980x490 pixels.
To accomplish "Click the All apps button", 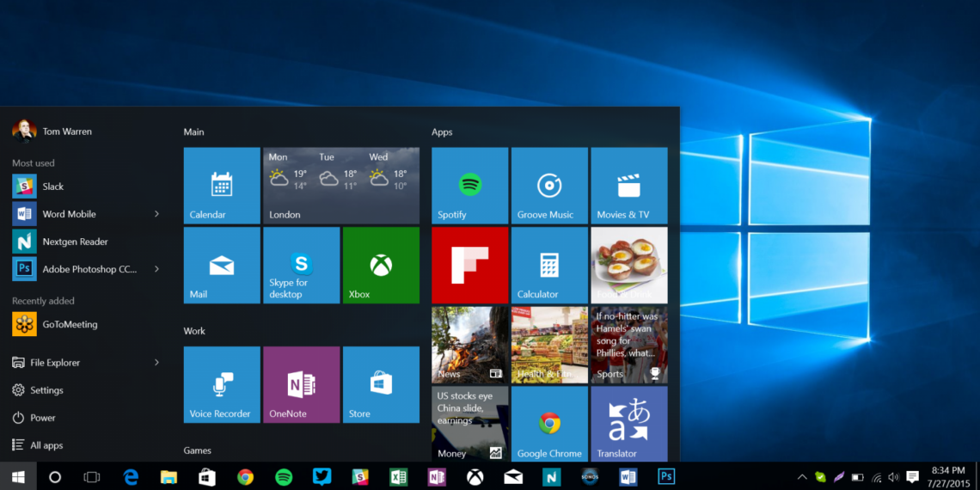I will [46, 445].
